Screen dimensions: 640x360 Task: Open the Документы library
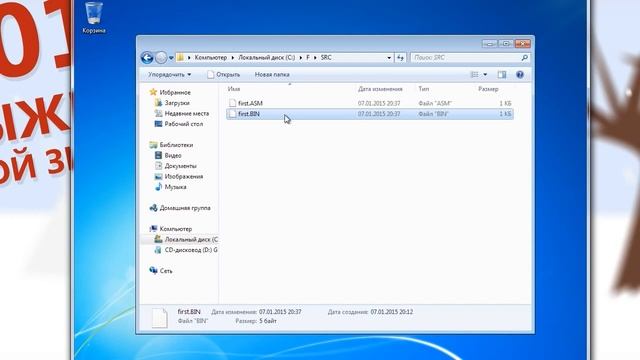coord(180,166)
